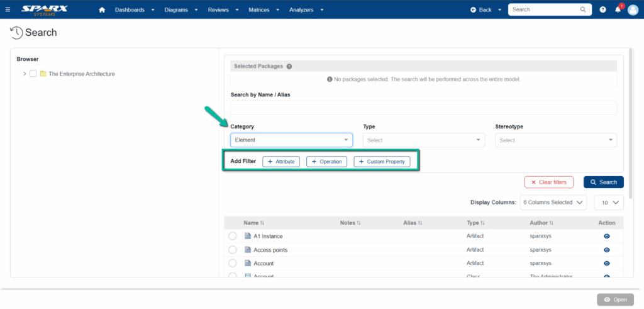Click artifact icon beside Access points

click(x=248, y=250)
